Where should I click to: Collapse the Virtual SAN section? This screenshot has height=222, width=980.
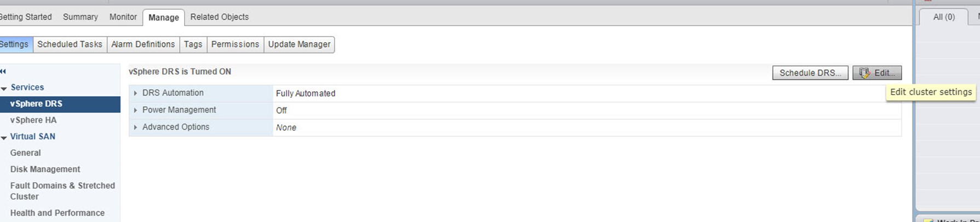point(4,137)
